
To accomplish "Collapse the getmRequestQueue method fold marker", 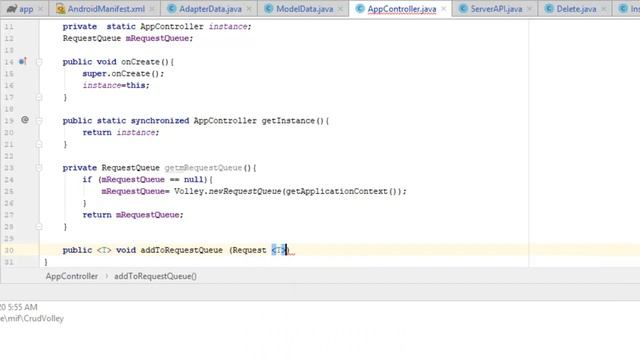I will [x=39, y=168].
